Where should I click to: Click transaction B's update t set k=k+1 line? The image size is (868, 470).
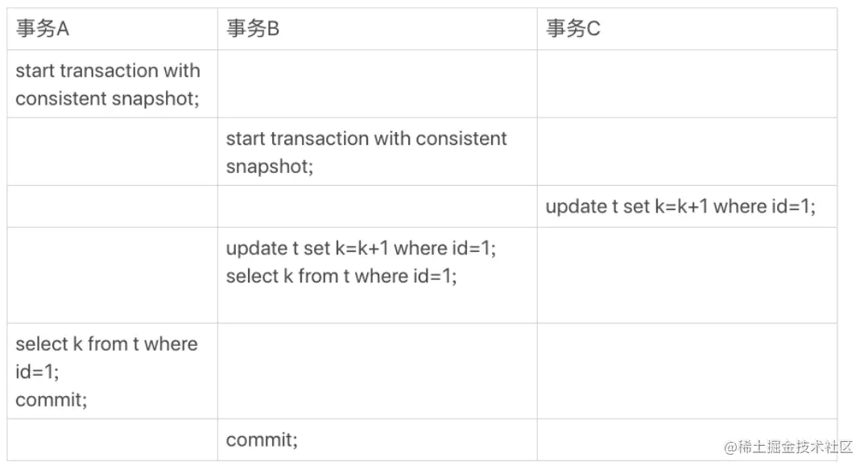tap(361, 248)
